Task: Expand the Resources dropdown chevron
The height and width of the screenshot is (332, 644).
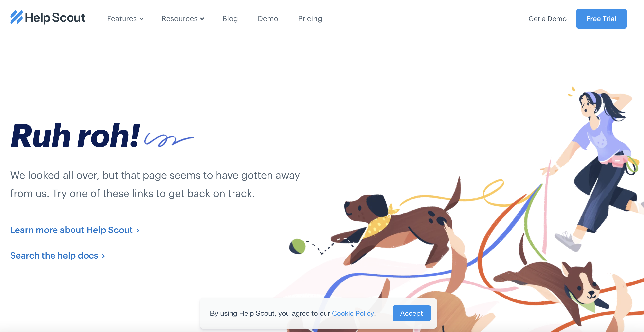Action: (x=202, y=19)
